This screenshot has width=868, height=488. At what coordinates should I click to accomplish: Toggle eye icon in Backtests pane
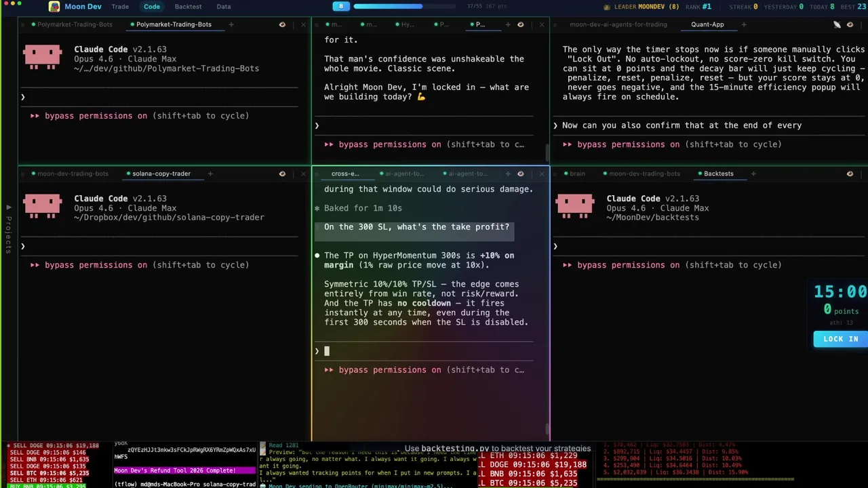coord(850,174)
